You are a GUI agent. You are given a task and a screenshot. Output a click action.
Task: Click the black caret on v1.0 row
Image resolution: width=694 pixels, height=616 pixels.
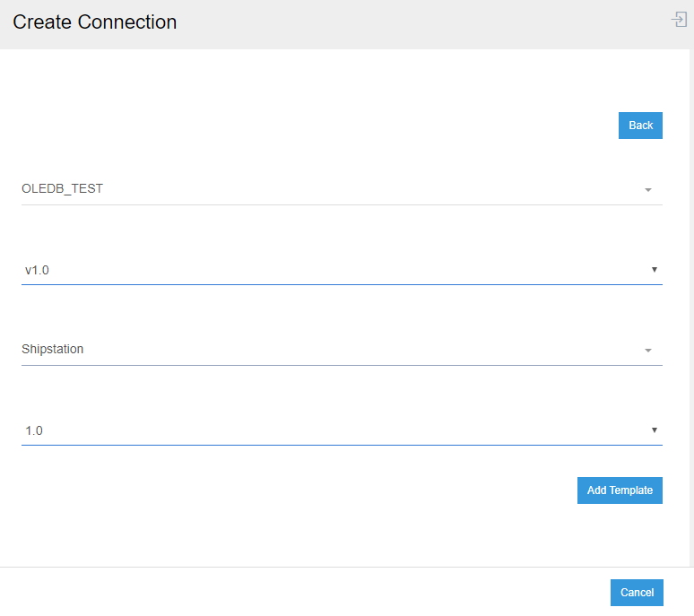click(x=654, y=269)
